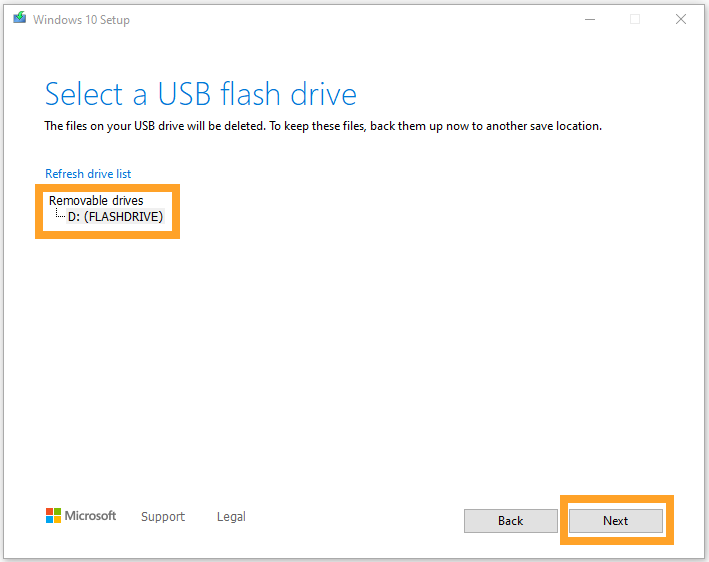Viewport: 709px width, 562px height.
Task: Select the D: (FLASHDRIVE) drive
Action: pos(115,216)
